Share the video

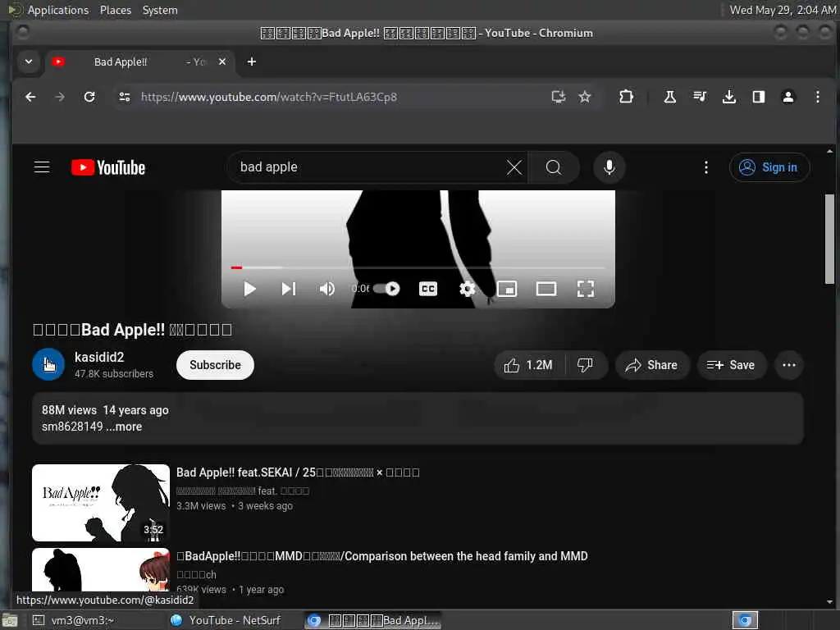[651, 365]
